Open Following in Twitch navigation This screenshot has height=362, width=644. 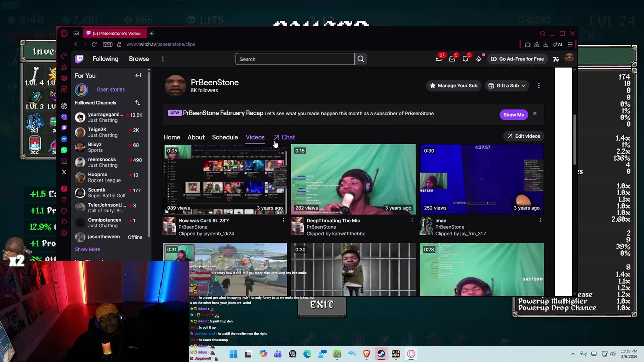tap(105, 59)
